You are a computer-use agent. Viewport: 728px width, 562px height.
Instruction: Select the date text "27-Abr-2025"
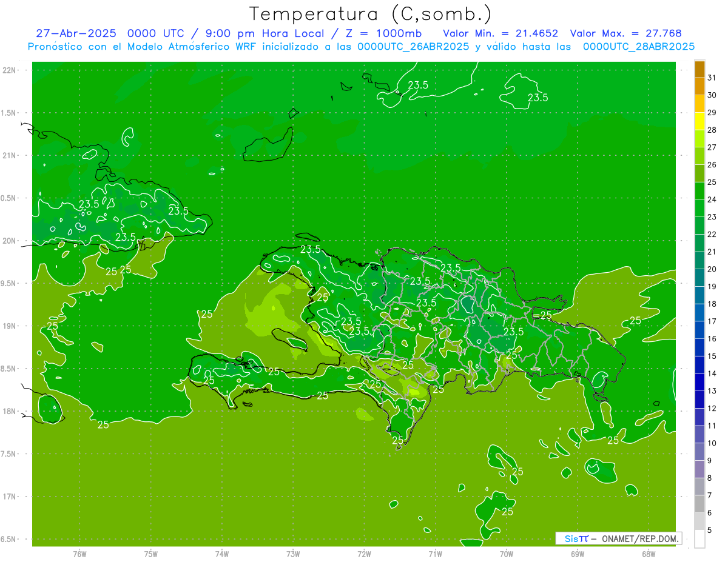[x=76, y=33]
